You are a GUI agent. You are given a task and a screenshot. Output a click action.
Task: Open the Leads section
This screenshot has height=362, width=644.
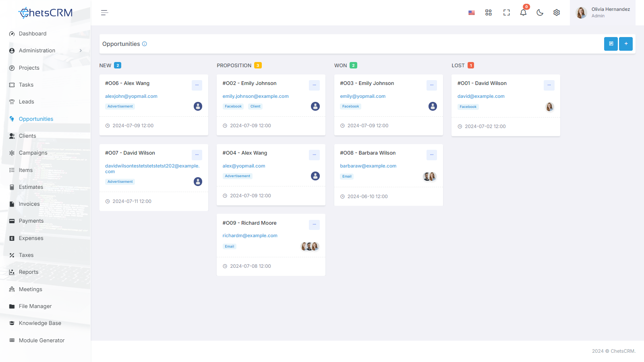point(27,102)
